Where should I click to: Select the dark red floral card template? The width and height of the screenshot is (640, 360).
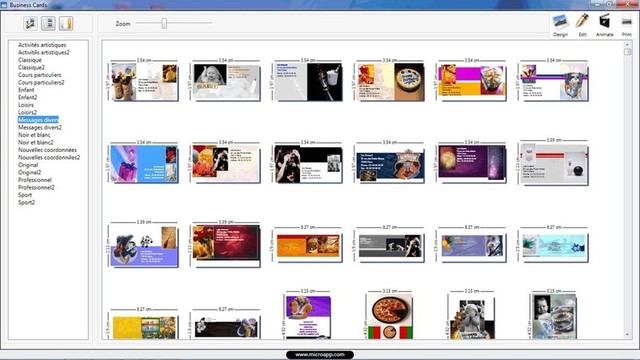click(x=226, y=246)
